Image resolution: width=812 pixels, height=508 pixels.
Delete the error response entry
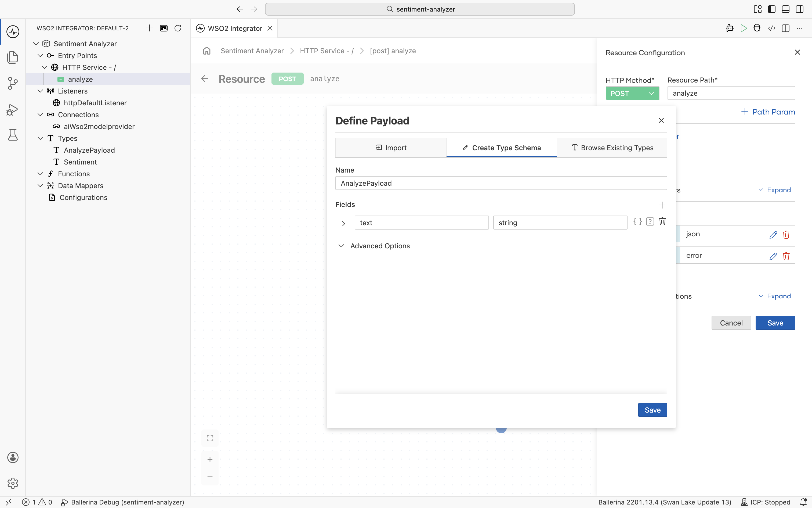pos(786,256)
